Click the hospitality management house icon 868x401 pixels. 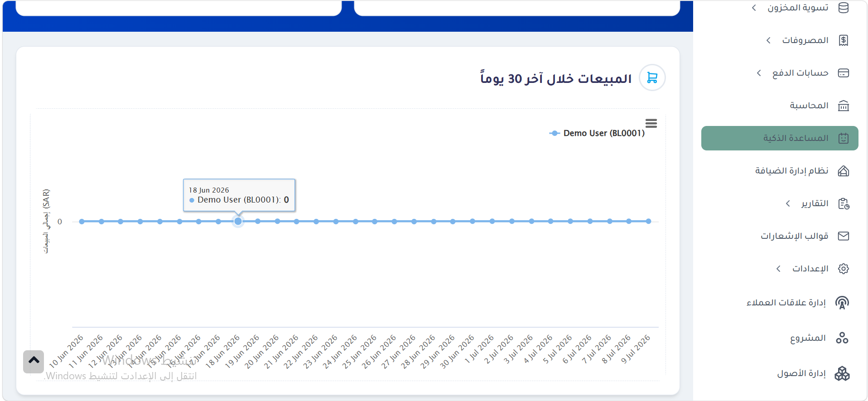tap(843, 171)
